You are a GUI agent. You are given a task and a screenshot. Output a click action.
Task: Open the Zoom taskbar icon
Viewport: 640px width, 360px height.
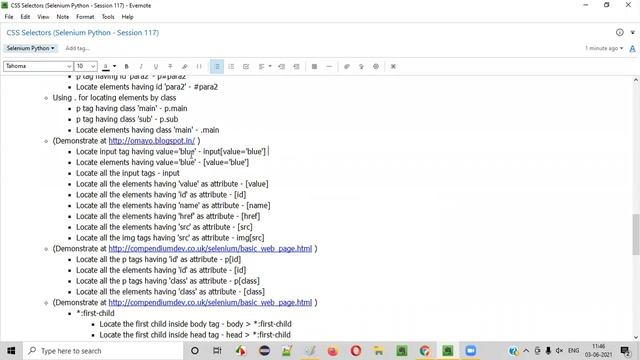(x=471, y=351)
